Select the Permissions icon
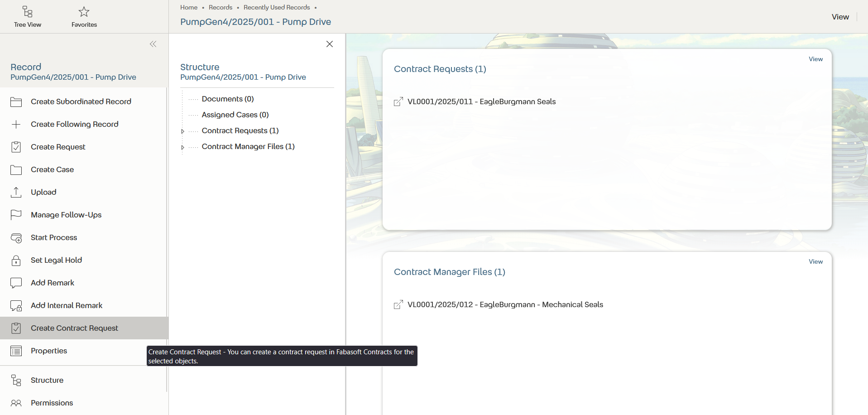Image resolution: width=868 pixels, height=415 pixels. [16, 403]
